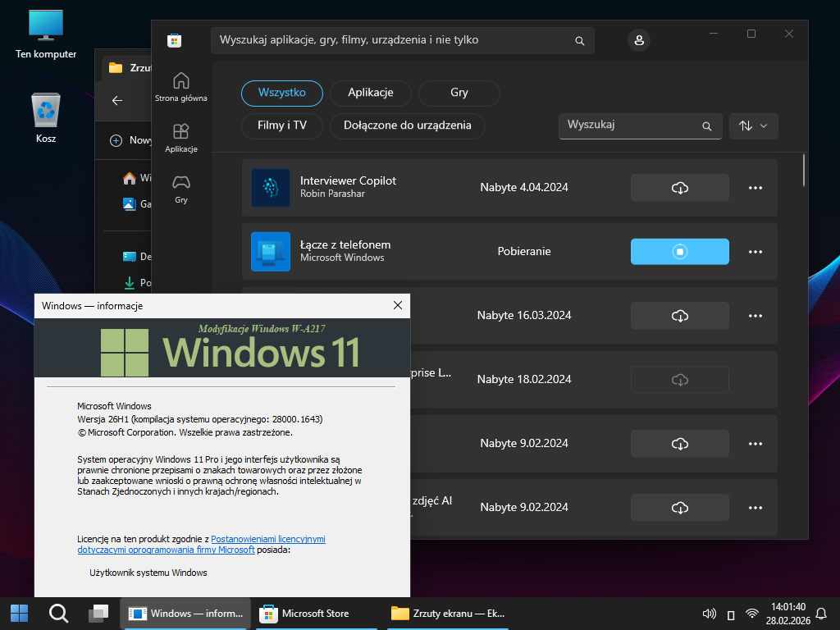Screen dimensions: 840x630
Task: Click the Store user profile icon
Action: point(639,40)
